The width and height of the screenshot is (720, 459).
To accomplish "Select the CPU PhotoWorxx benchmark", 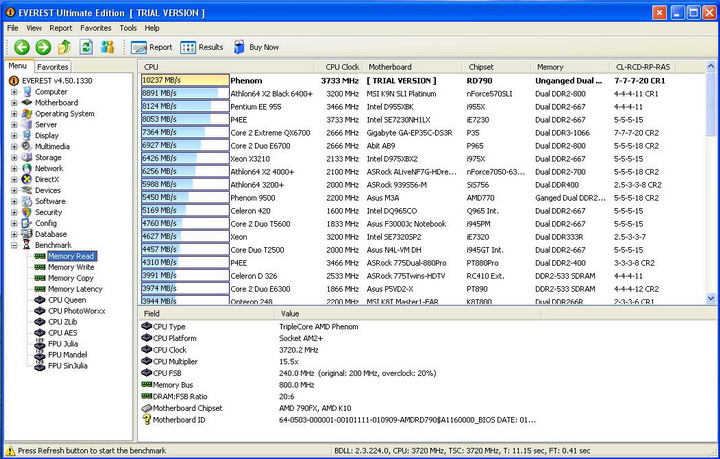I will pyautogui.click(x=77, y=311).
